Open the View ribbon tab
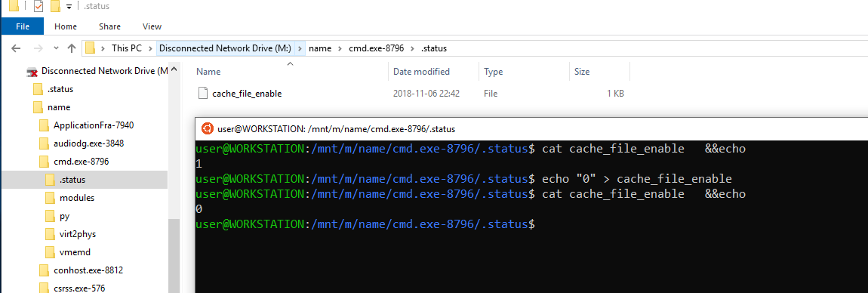The height and width of the screenshot is (293, 868). pyautogui.click(x=152, y=26)
